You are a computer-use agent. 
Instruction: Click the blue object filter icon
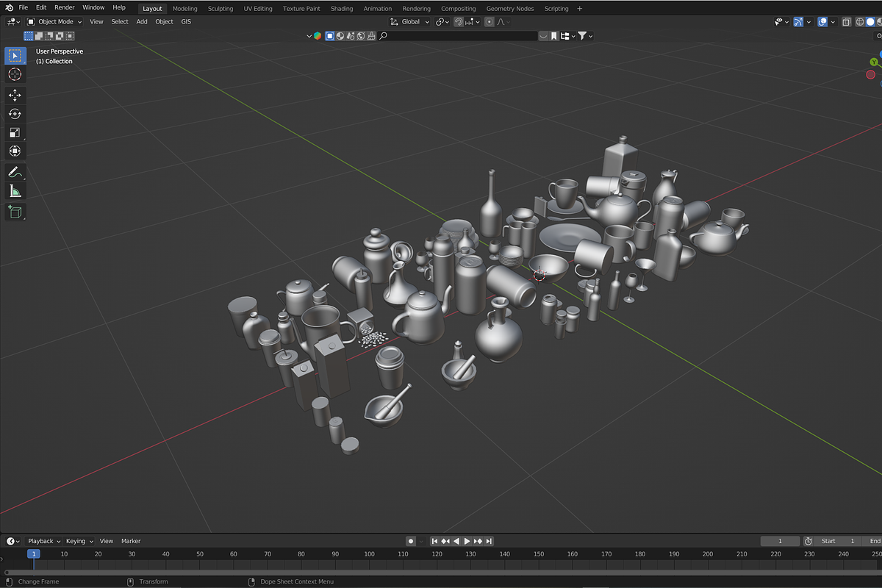(330, 36)
